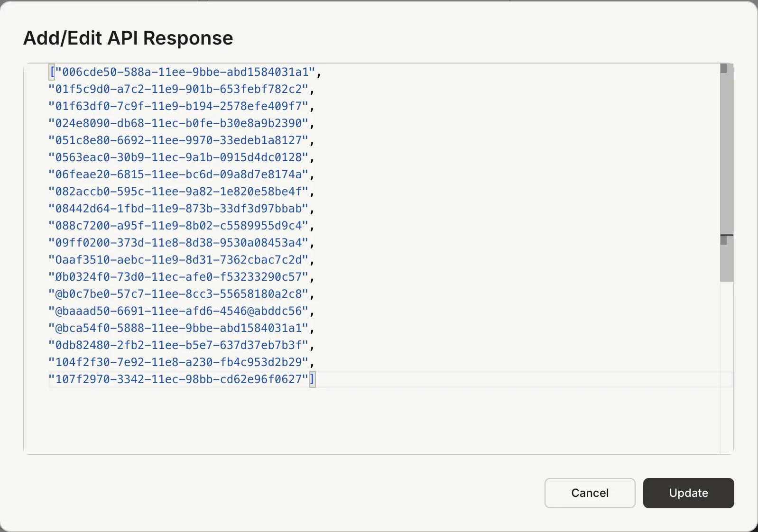Viewport: 758px width, 532px height.
Task: Click line ending in 55658180a2c8
Action: coord(182,294)
